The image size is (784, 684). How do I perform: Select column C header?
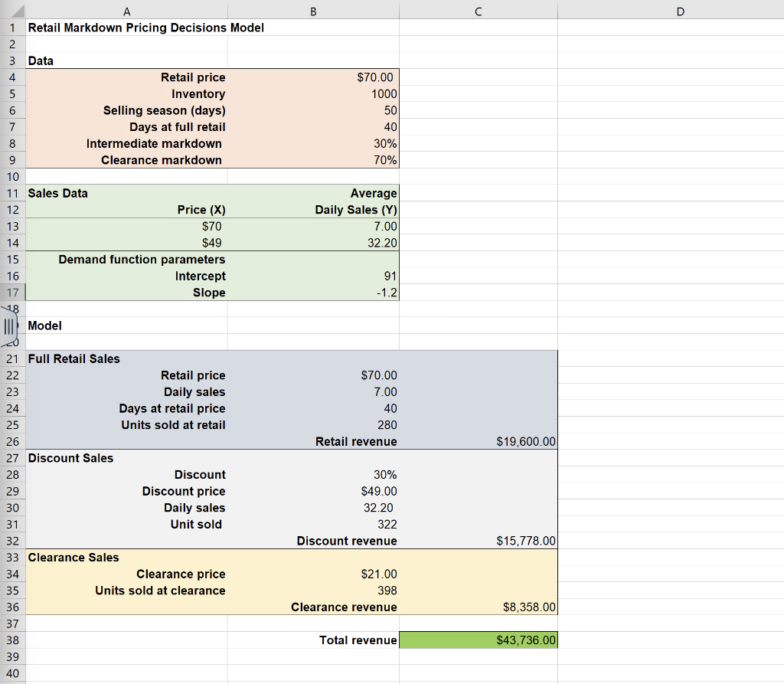click(478, 11)
